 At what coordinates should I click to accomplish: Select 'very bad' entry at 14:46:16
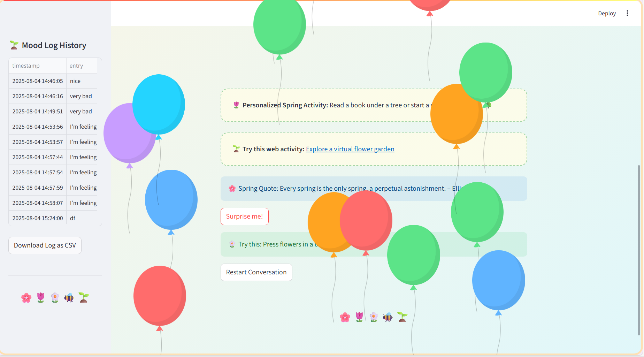82,96
